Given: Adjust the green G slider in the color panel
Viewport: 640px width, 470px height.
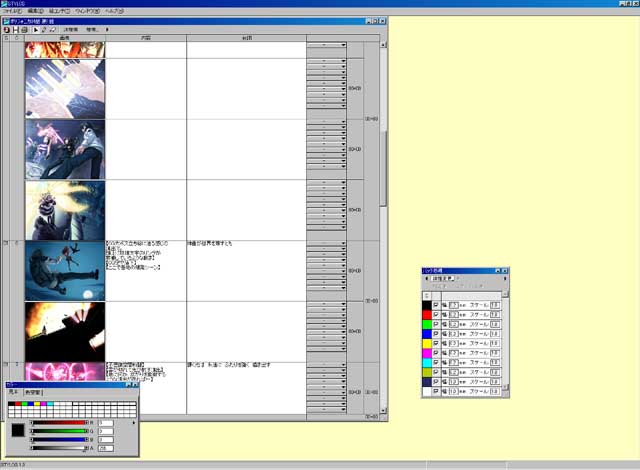Looking at the screenshot, I should pyautogui.click(x=59, y=431).
